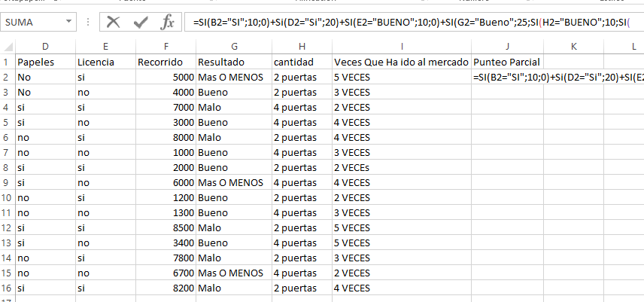Select the Recorrido cell with value 6700
Screen dimensions: 644x302
[165, 273]
